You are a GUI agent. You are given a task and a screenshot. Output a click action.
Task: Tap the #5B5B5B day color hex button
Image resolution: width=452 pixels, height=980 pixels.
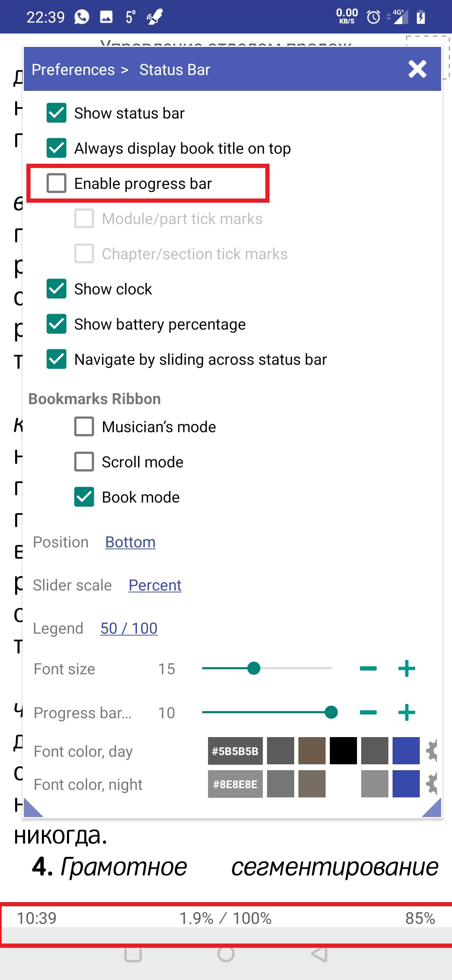[x=235, y=751]
